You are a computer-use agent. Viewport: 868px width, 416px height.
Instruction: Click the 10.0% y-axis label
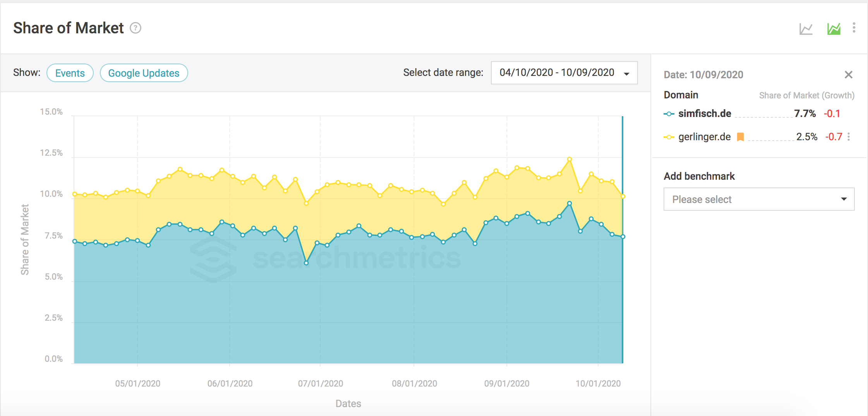(x=51, y=194)
